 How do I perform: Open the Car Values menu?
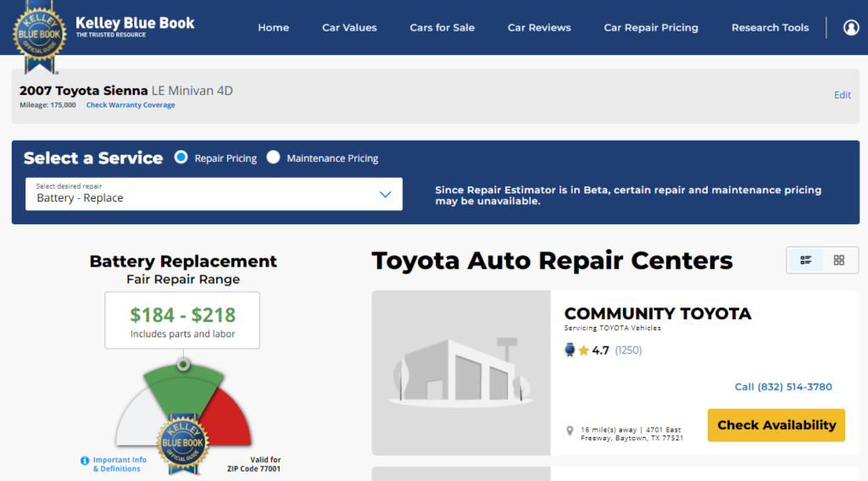[x=349, y=28]
